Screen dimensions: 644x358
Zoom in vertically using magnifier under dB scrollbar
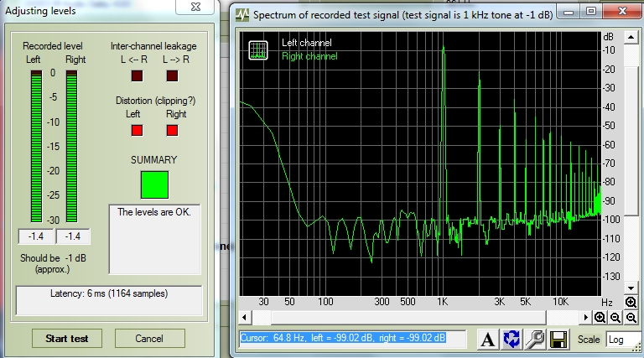(x=631, y=303)
